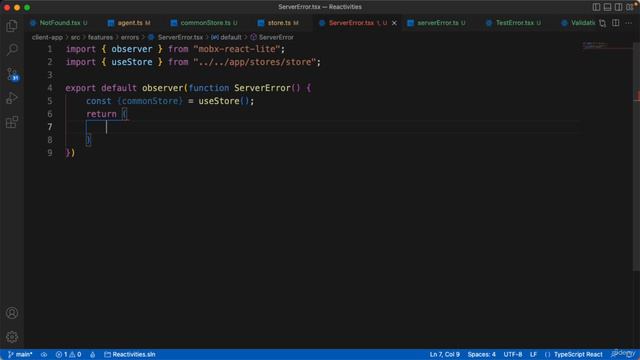This screenshot has width=640, height=360.
Task: Switch to the NotFound.tsx tab
Action: coord(59,23)
